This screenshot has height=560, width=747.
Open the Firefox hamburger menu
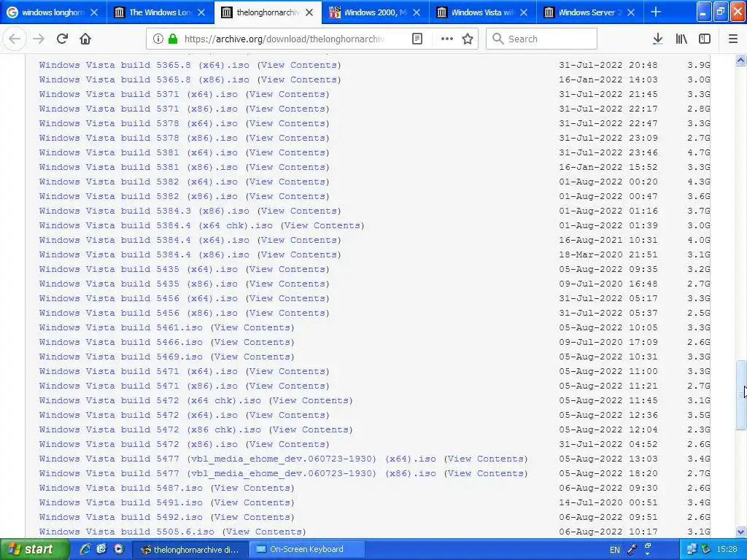(x=733, y=39)
